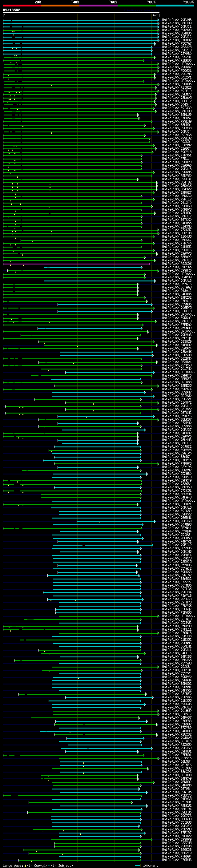The width and height of the screenshot is (197, 868).
Task: Select the purple alignment bar for A9SCQ6
Action: (77, 264)
